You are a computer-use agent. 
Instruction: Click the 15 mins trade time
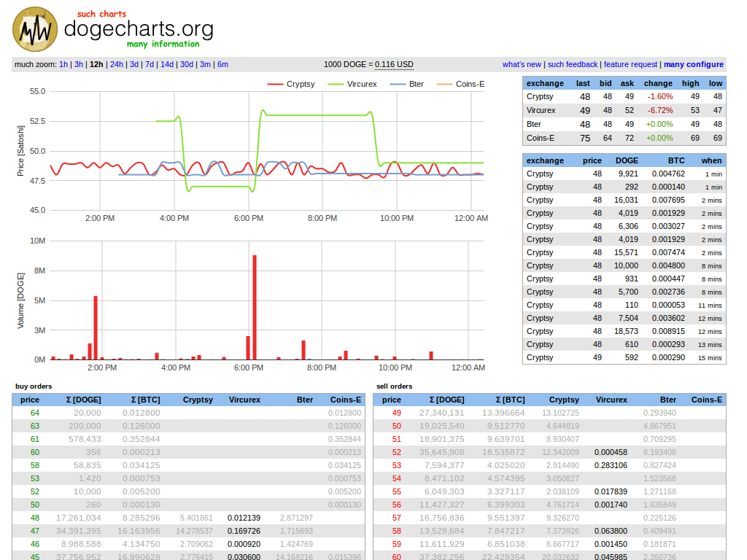coord(710,357)
